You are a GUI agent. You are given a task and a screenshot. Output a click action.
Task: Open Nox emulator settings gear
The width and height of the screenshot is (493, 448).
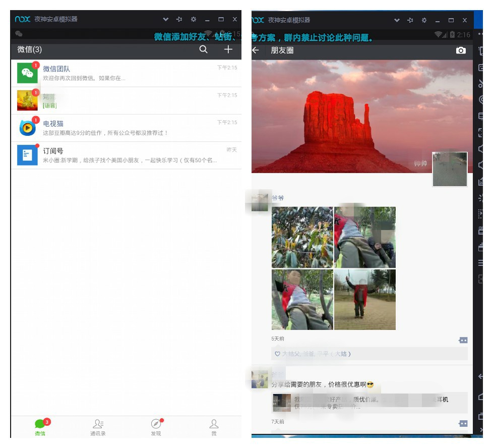click(x=193, y=19)
